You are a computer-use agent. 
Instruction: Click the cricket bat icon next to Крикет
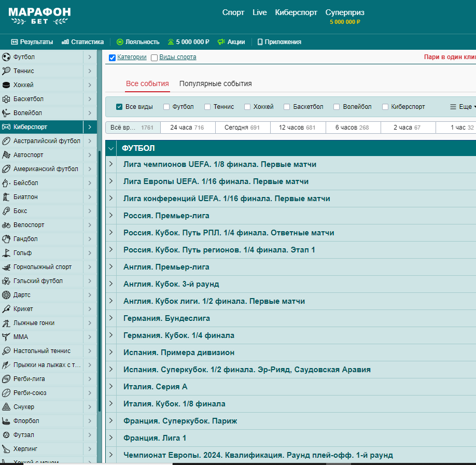pos(6,309)
